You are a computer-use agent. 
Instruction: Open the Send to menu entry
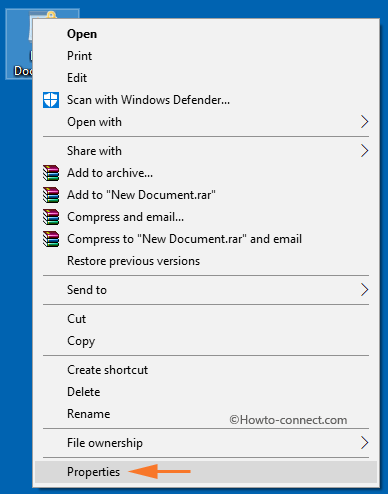206,290
